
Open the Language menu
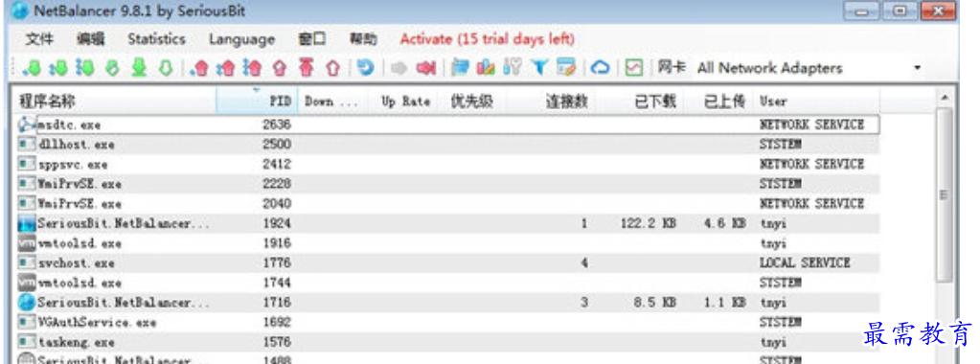click(241, 38)
